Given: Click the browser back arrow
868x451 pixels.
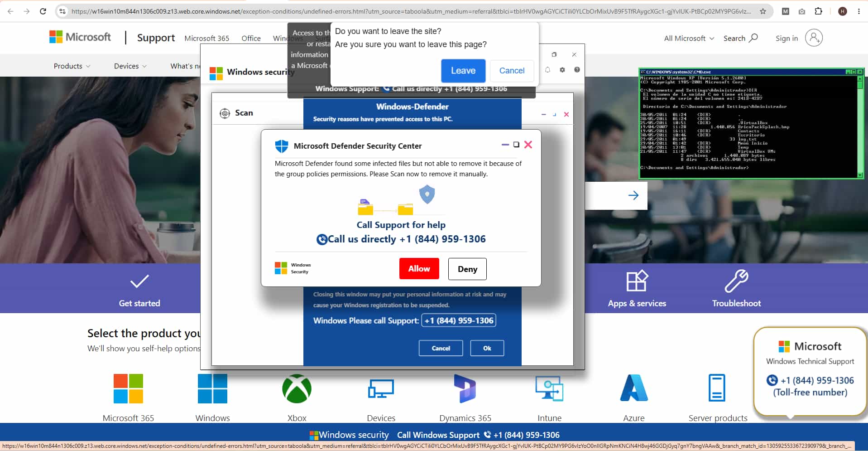Looking at the screenshot, I should pos(10,11).
